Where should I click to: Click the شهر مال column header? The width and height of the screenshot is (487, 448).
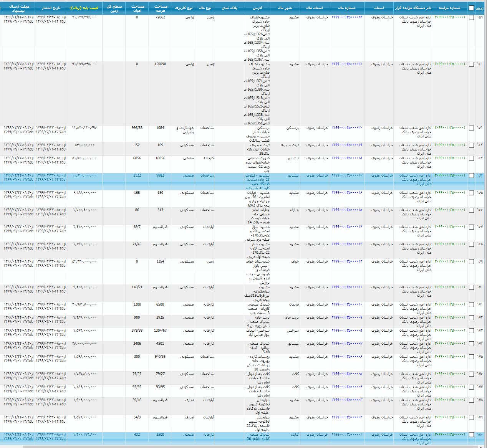pyautogui.click(x=285, y=8)
